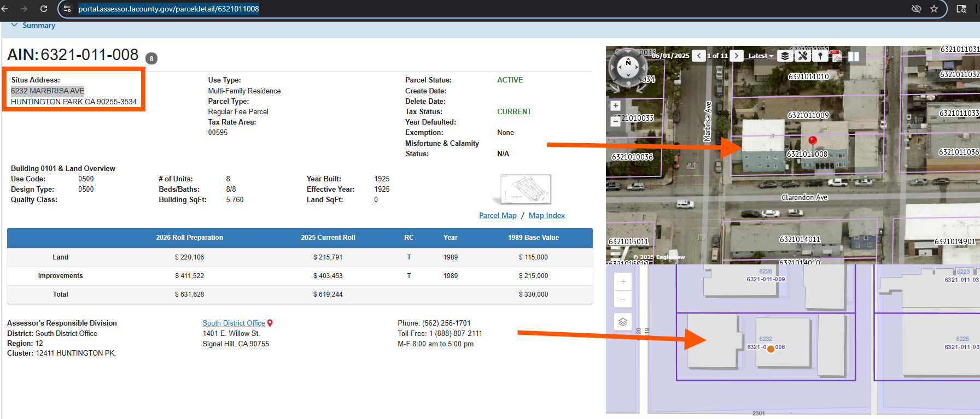Go to previous aerial image
980x419 pixels.
pyautogui.click(x=698, y=56)
